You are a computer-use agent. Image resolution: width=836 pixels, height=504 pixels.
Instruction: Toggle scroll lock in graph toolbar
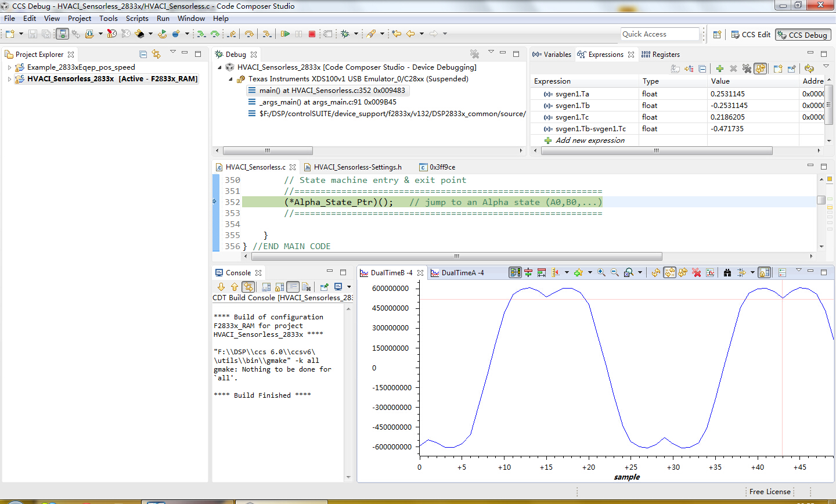765,273
